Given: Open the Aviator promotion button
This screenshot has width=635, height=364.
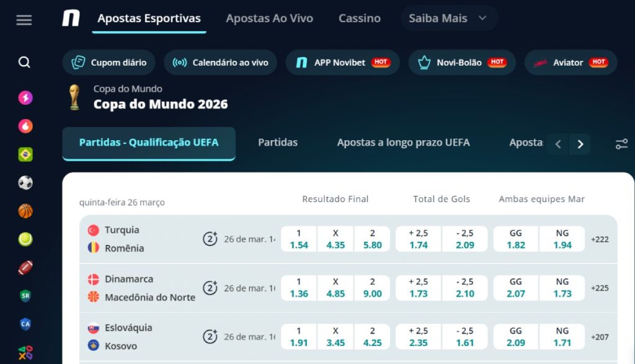Looking at the screenshot, I should 570,62.
